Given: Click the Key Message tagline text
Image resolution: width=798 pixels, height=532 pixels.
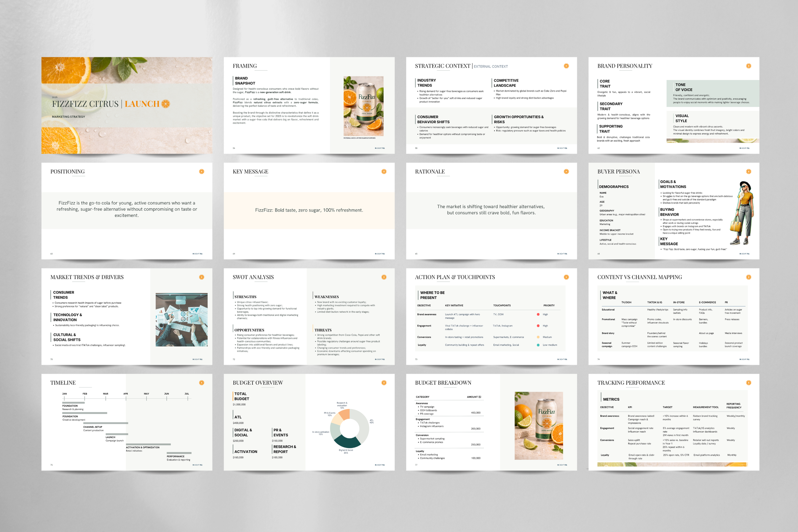Looking at the screenshot, I should click(x=309, y=210).
